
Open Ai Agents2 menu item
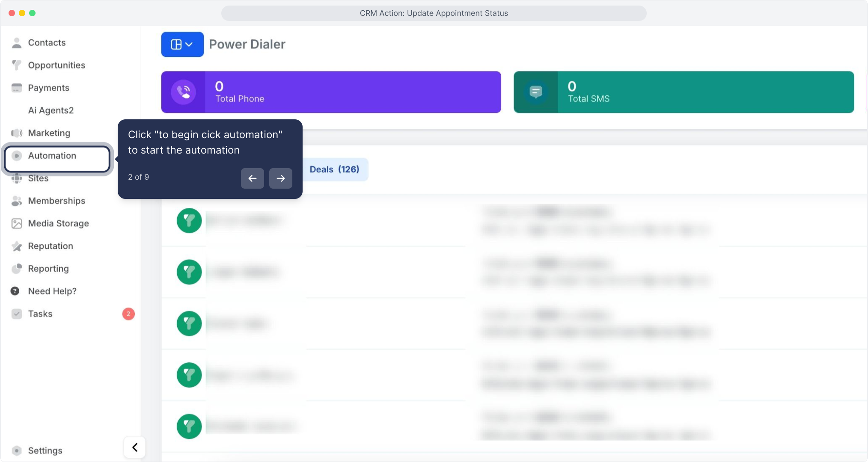coord(51,110)
